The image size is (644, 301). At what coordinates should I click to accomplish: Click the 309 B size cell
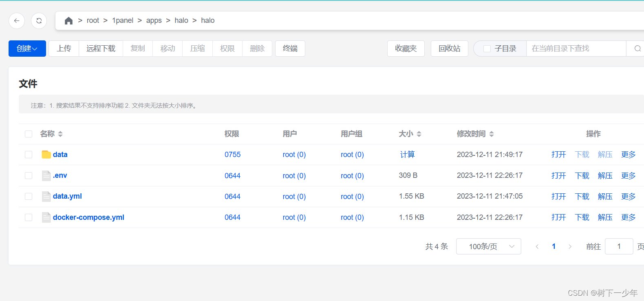408,175
